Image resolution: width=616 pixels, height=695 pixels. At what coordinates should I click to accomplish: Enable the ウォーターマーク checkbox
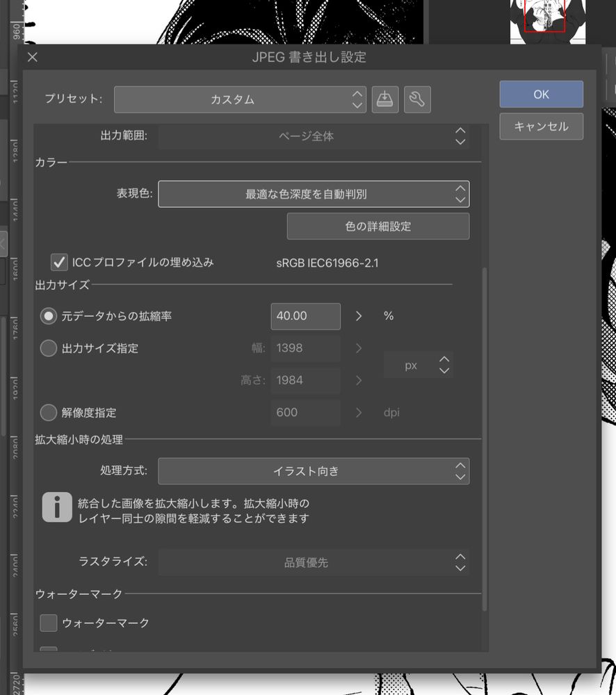49,623
